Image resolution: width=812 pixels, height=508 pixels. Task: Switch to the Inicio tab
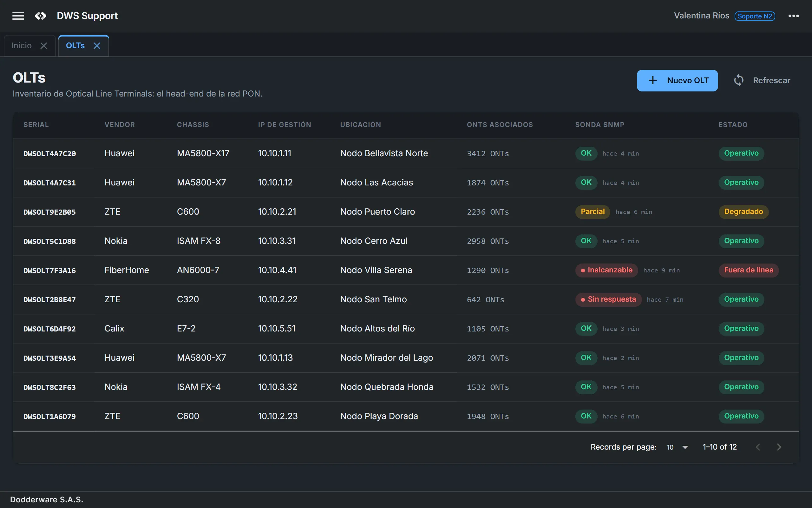point(22,45)
